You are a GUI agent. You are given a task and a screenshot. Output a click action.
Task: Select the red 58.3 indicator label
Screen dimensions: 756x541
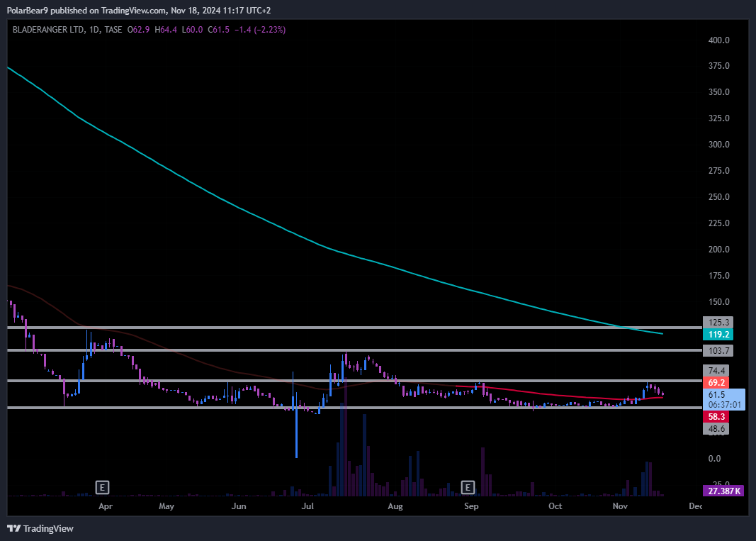pyautogui.click(x=716, y=416)
